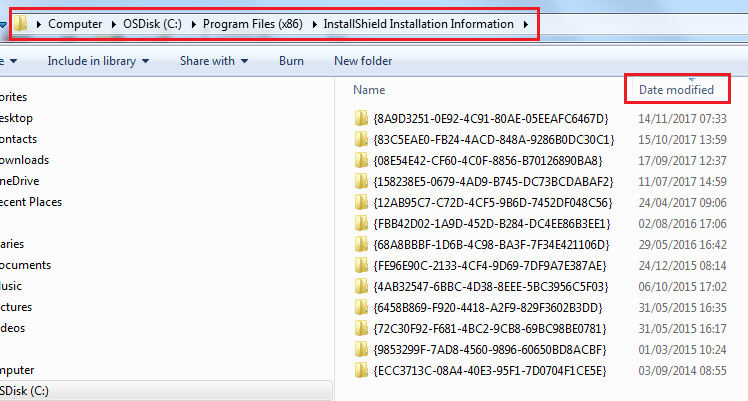Navigate to Program Files (x86) in breadcrumb

tap(260, 23)
